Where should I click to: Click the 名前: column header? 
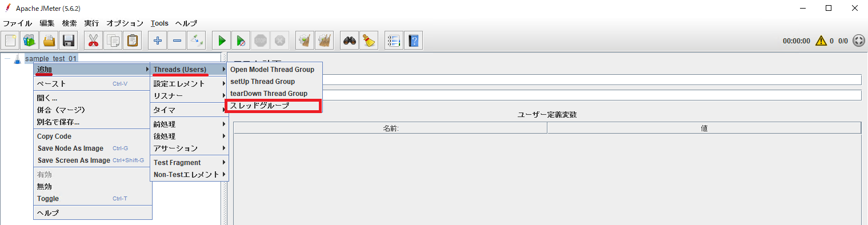390,128
